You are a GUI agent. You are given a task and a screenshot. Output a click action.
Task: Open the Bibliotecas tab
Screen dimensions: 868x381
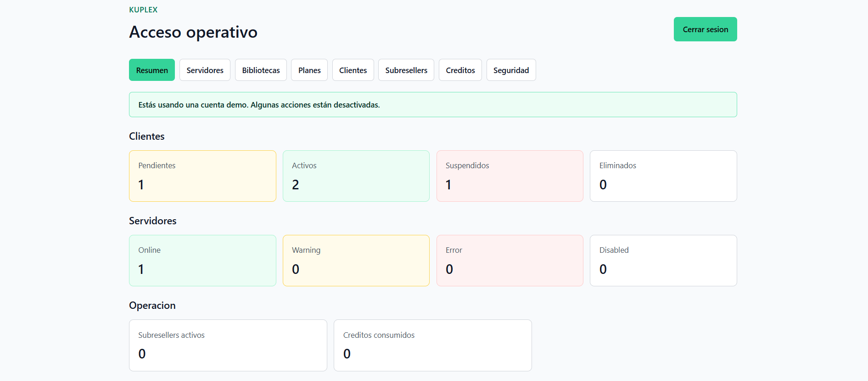261,70
